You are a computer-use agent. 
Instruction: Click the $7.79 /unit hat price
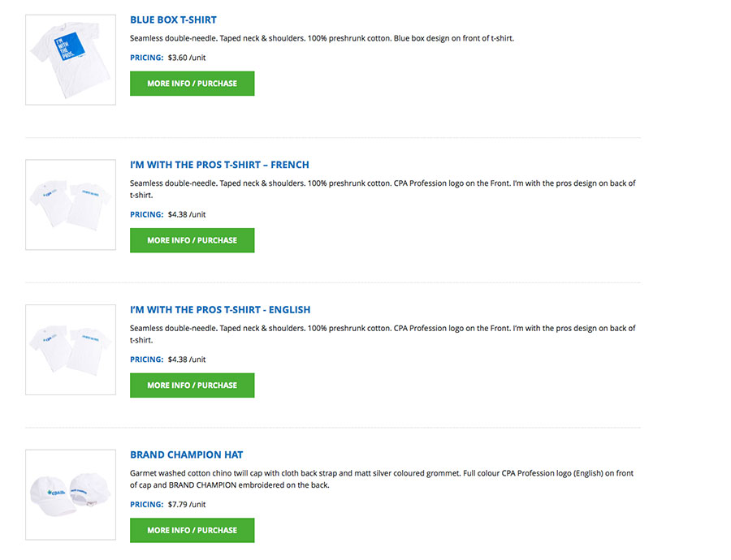[x=187, y=505]
